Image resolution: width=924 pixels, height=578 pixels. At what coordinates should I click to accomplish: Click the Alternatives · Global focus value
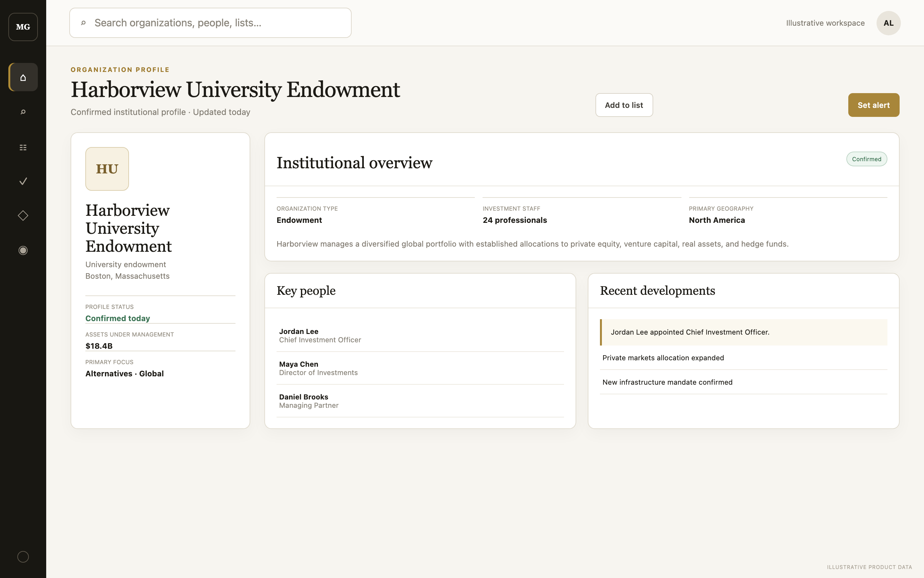click(124, 373)
